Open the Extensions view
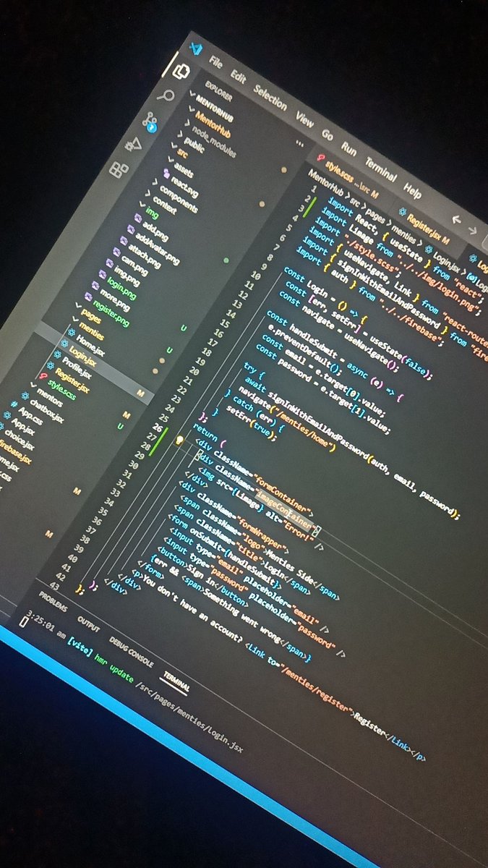Screen dimensions: 488x868 (x=118, y=171)
